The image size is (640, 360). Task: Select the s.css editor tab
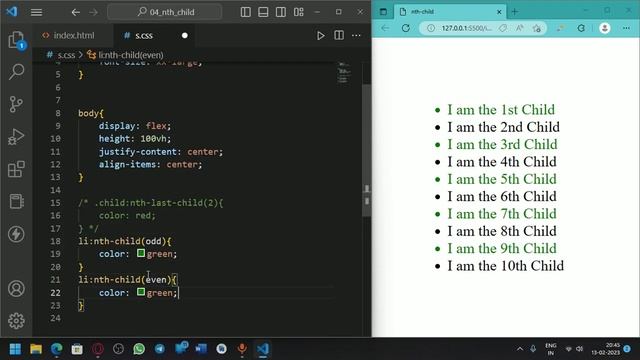click(144, 36)
